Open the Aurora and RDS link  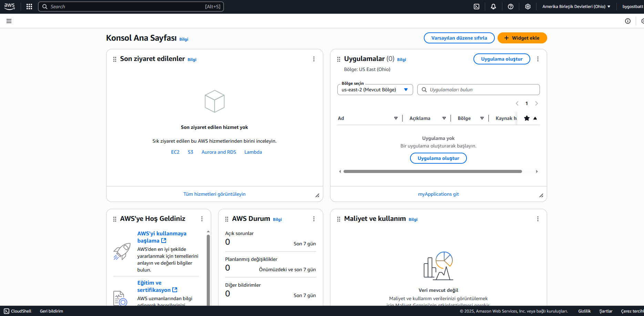click(x=219, y=152)
